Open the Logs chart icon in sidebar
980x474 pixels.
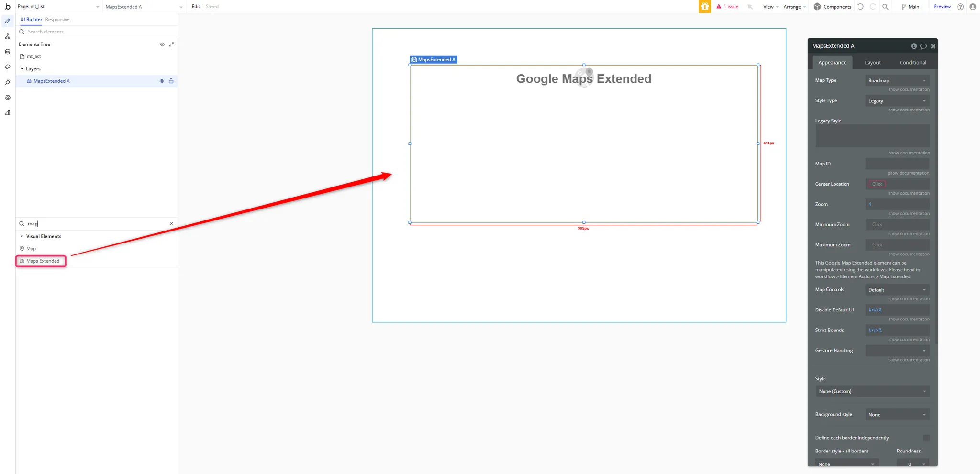pos(7,113)
